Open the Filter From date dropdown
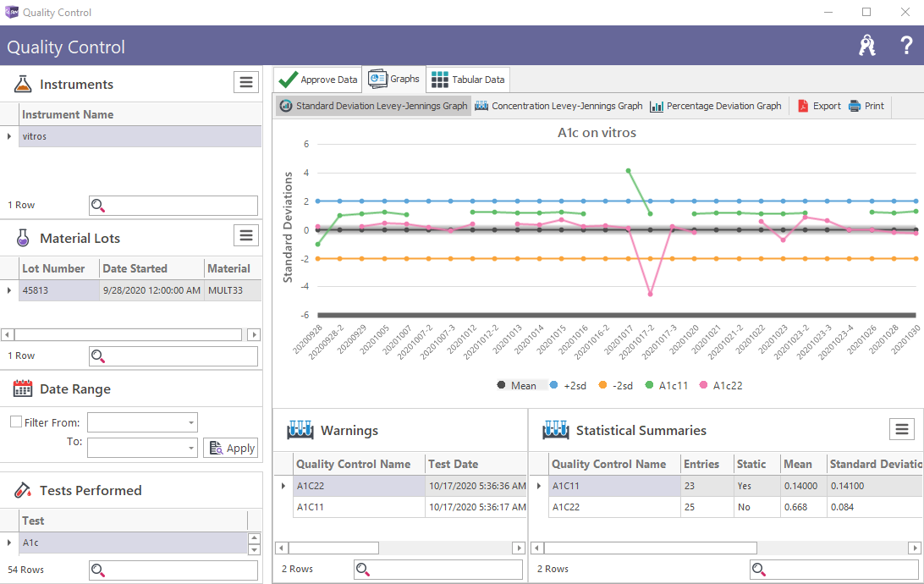 (x=191, y=422)
